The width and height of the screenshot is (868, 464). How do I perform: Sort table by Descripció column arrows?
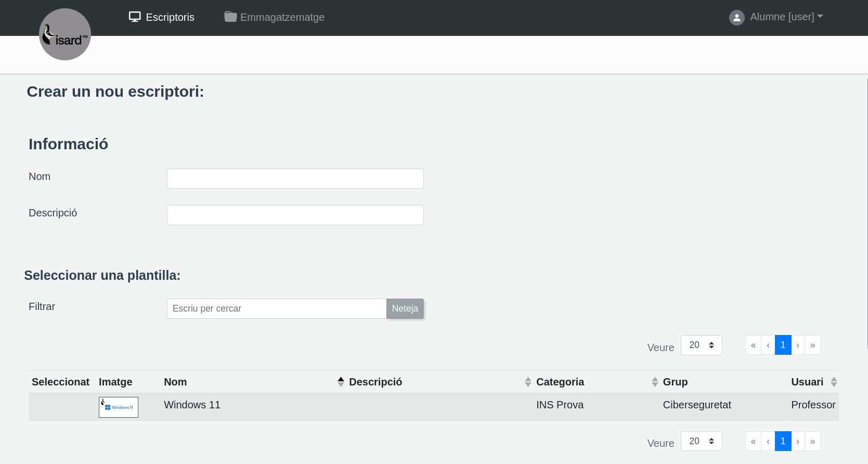click(x=528, y=382)
